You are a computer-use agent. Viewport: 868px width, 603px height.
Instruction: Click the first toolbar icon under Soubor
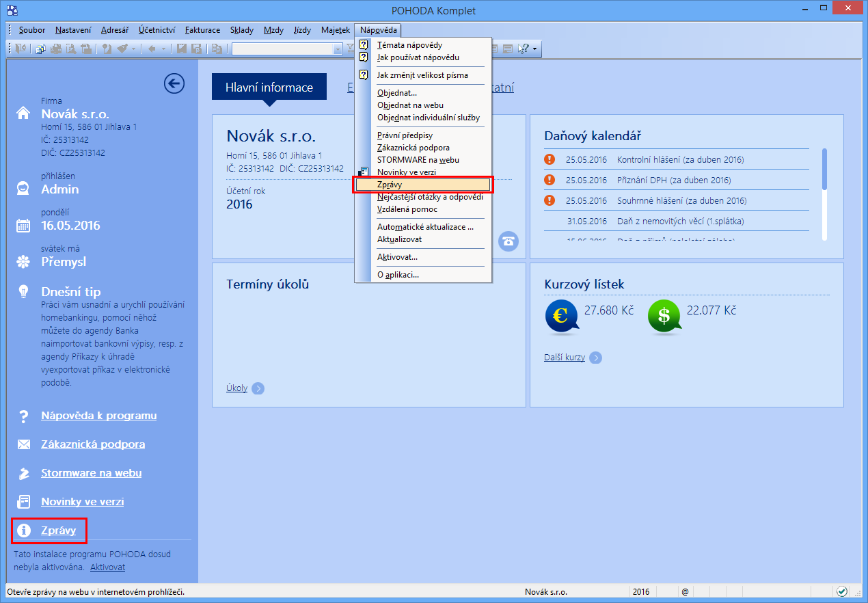coord(21,49)
